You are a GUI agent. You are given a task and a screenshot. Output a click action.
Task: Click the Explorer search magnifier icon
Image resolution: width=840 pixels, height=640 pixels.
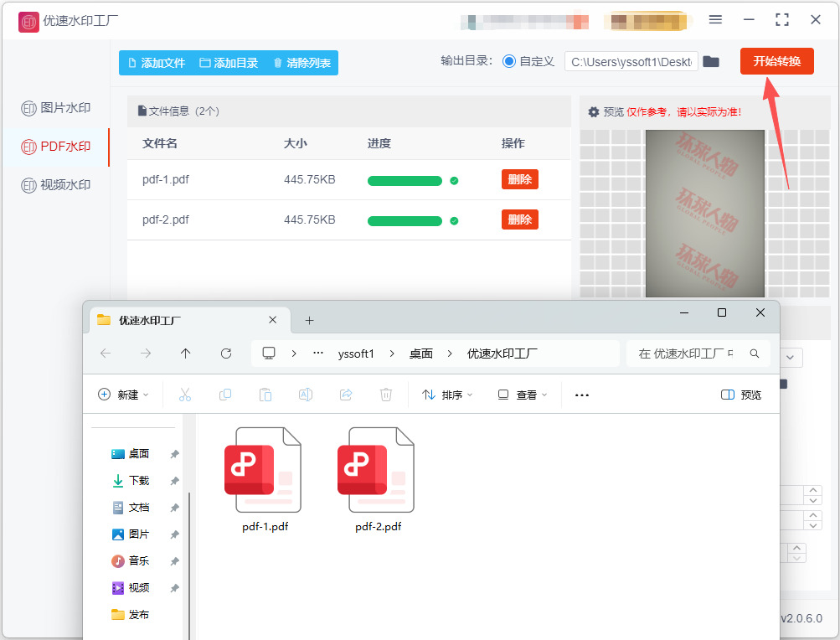tap(755, 354)
